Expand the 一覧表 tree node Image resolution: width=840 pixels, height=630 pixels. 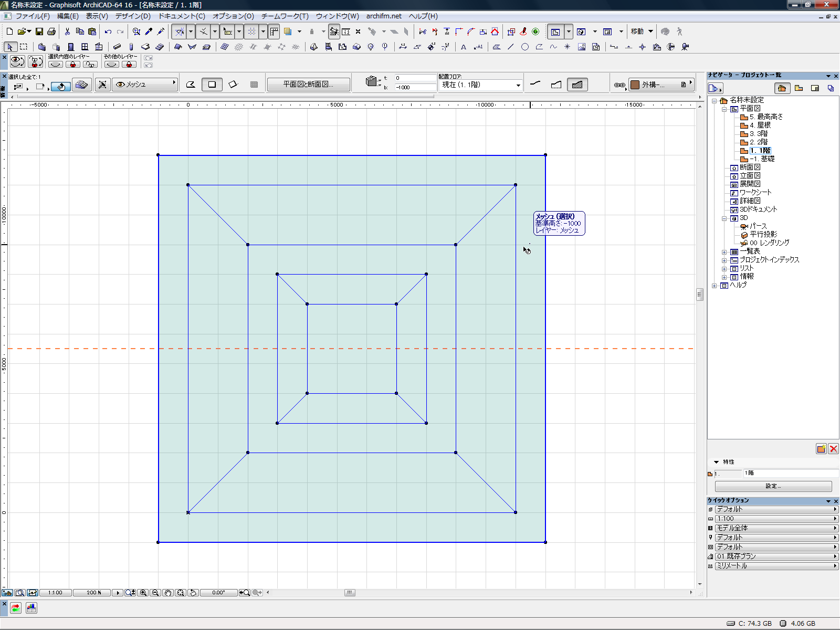[724, 251]
